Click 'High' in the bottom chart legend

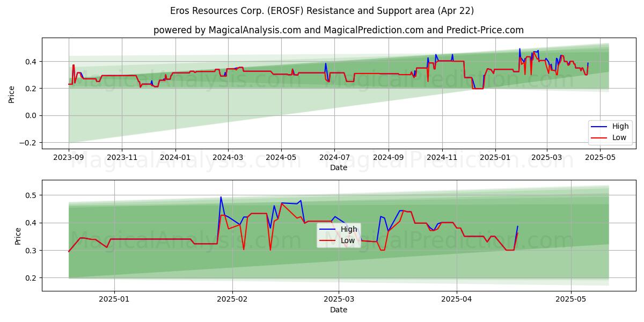pos(349,229)
